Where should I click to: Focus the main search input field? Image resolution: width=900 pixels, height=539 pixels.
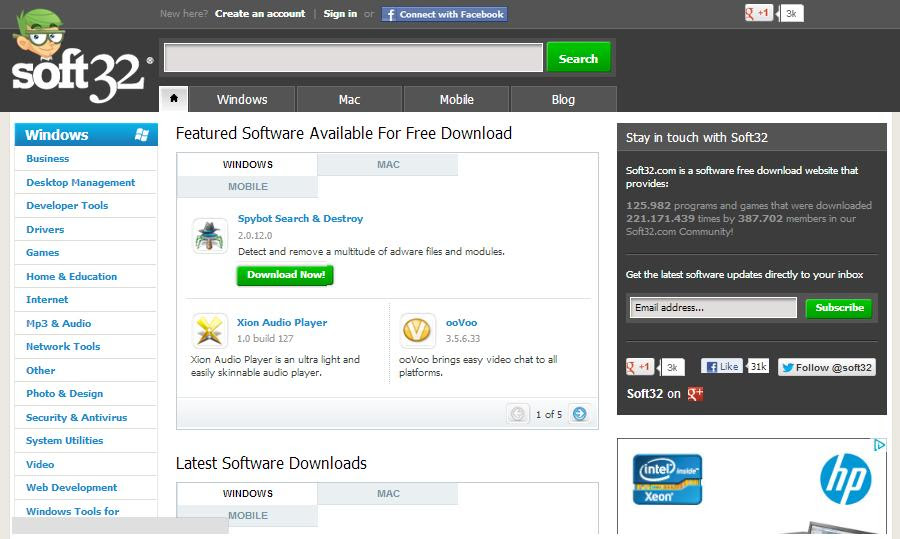point(354,57)
